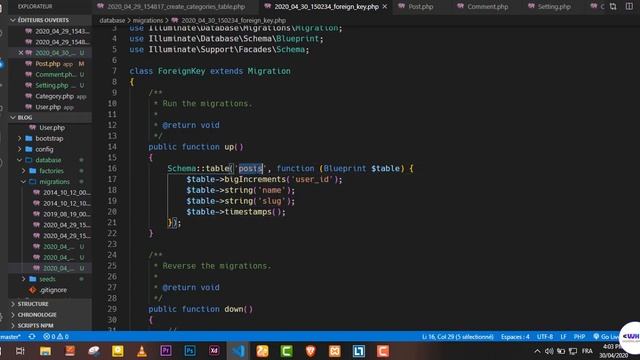This screenshot has height=360, width=640.
Task: Open Adobe XD from taskbar
Action: (x=214, y=351)
